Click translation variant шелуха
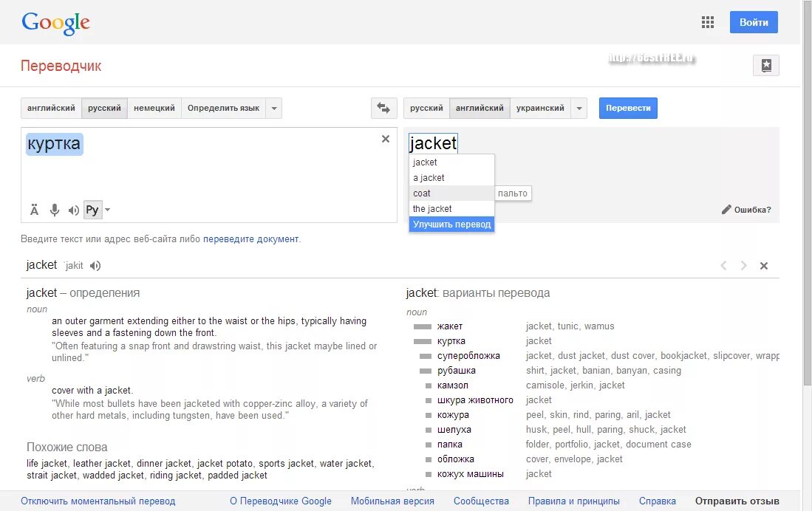The width and height of the screenshot is (812, 511). (454, 430)
